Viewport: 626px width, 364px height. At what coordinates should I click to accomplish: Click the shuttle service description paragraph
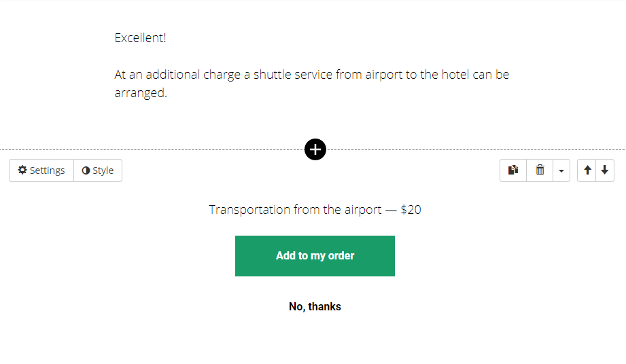[311, 84]
